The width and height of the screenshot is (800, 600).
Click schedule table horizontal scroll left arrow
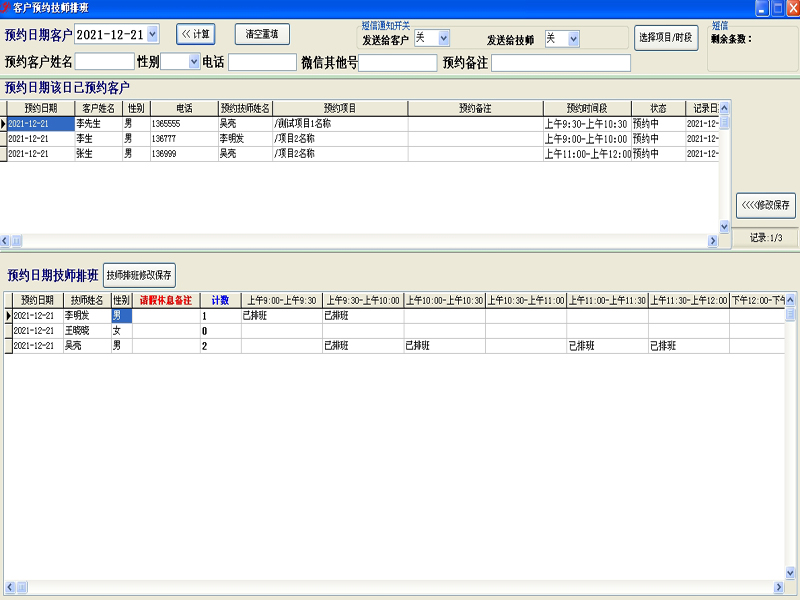click(x=10, y=587)
